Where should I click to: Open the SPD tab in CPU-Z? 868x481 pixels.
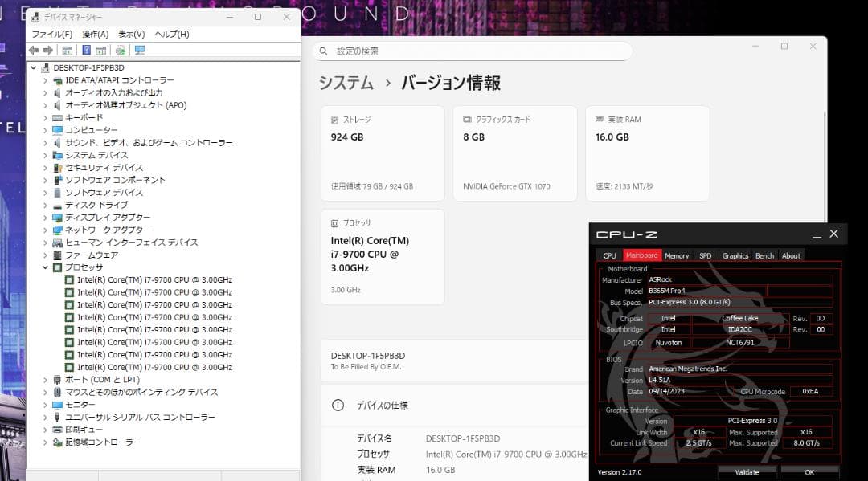(706, 255)
